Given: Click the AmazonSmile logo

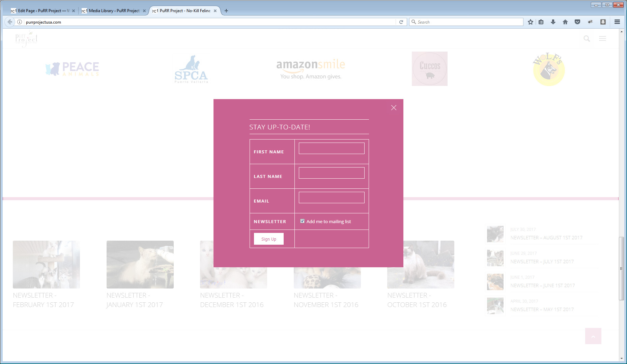Looking at the screenshot, I should [311, 69].
